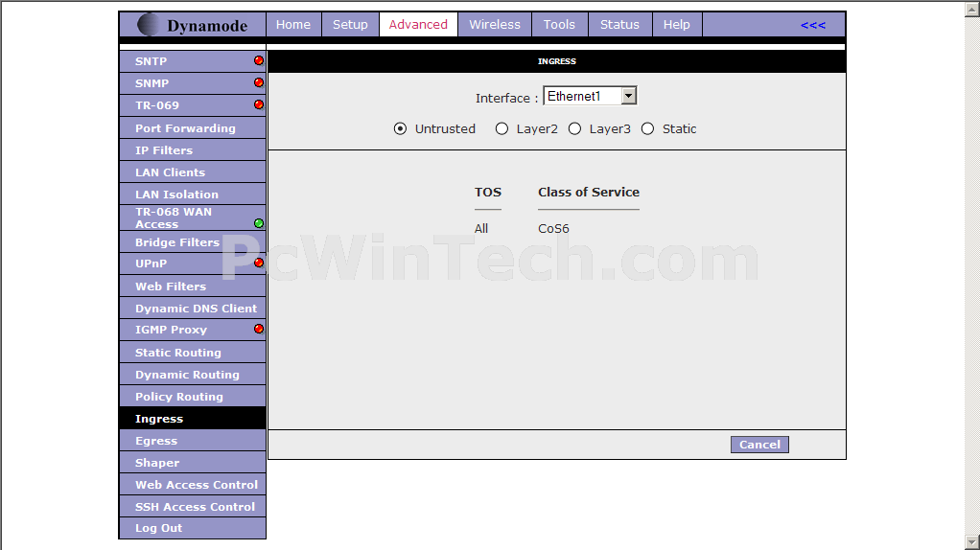The image size is (980, 550).
Task: Open Web Access Control page
Action: (192, 485)
